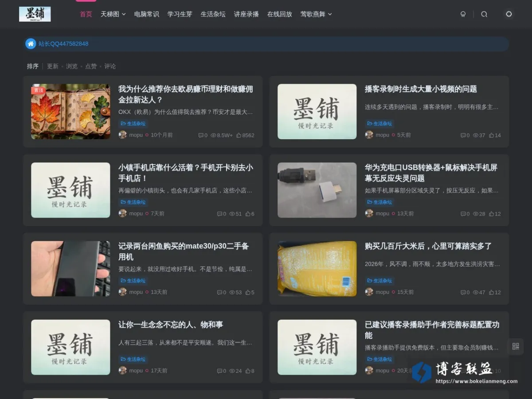Expand the 天梯图 dropdown menu

point(113,14)
